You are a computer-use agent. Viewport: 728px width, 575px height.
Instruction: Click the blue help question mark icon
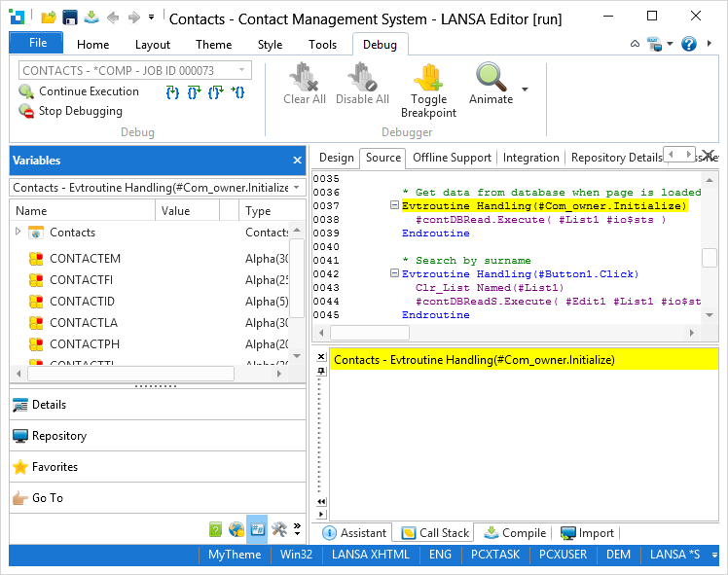pyautogui.click(x=689, y=44)
